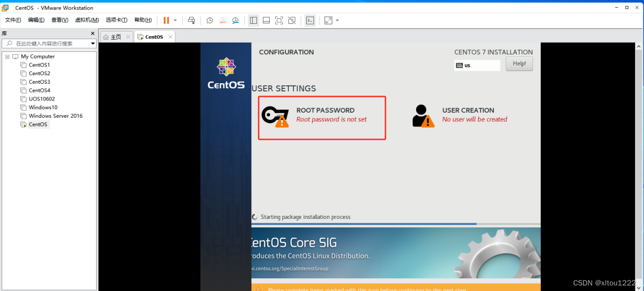Close the CentOS tab
This screenshot has height=291, width=644.
[x=170, y=37]
